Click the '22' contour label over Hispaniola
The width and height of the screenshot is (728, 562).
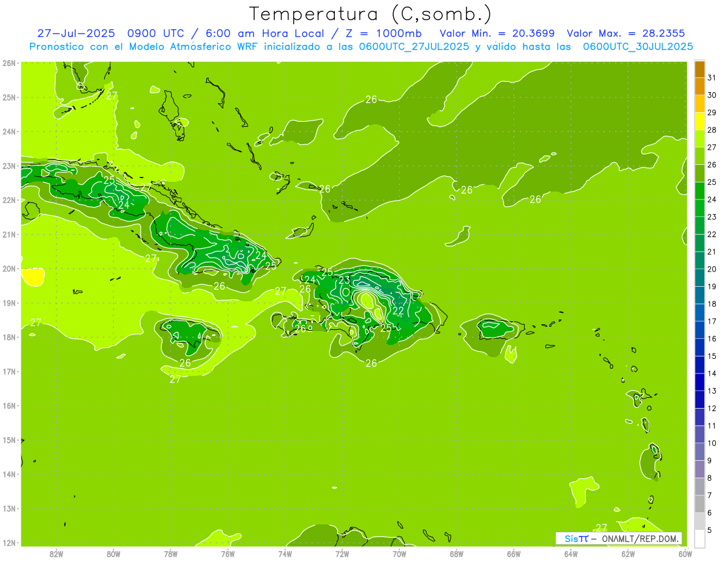[398, 310]
